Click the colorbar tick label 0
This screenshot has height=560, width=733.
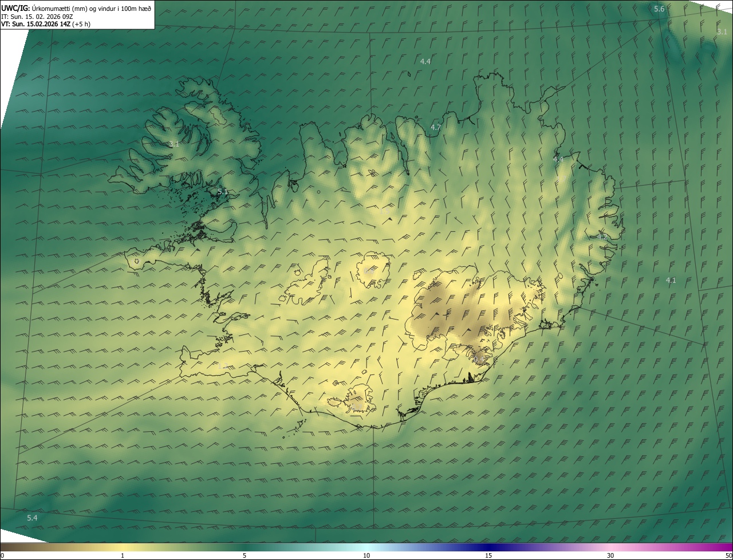2,555
